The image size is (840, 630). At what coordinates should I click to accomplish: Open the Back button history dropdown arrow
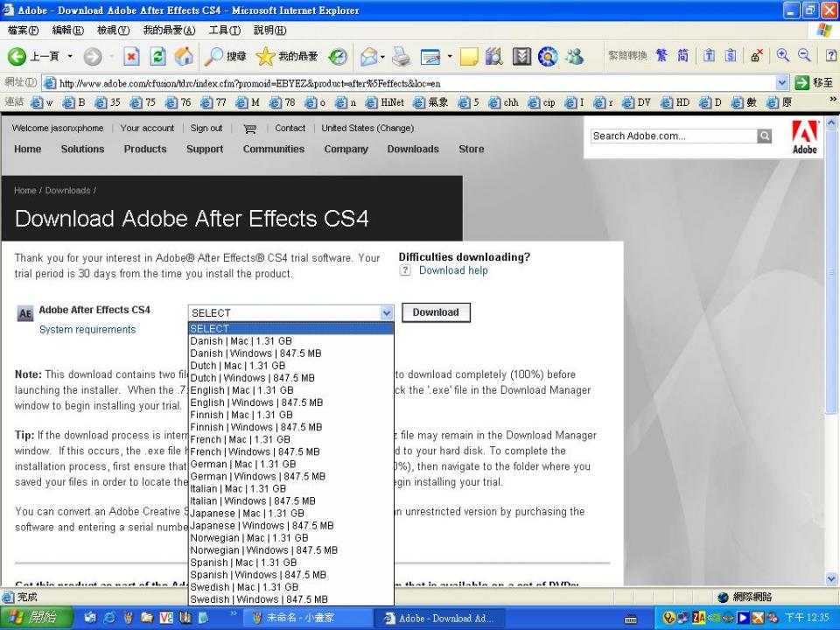pos(70,56)
